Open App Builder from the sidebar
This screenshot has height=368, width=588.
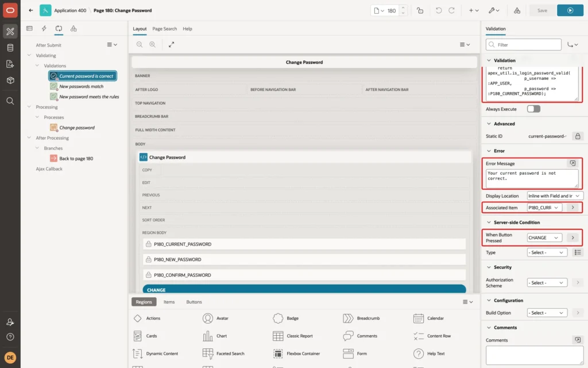point(10,31)
